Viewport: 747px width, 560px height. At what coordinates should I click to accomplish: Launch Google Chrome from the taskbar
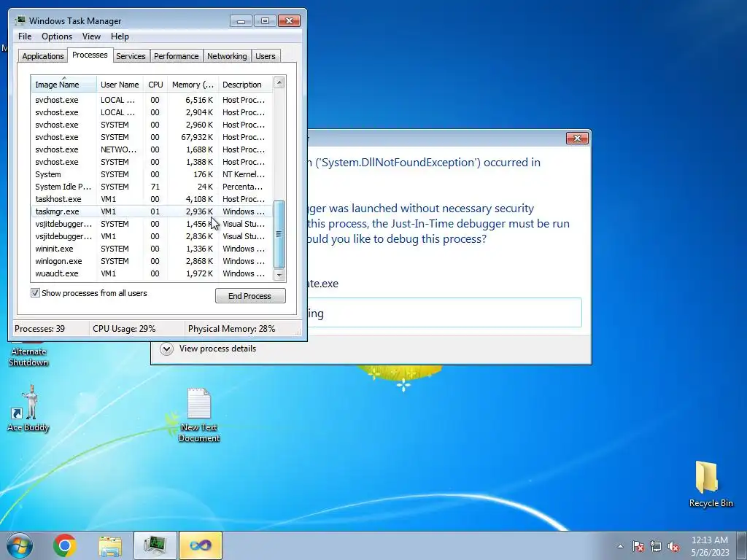pyautogui.click(x=65, y=545)
